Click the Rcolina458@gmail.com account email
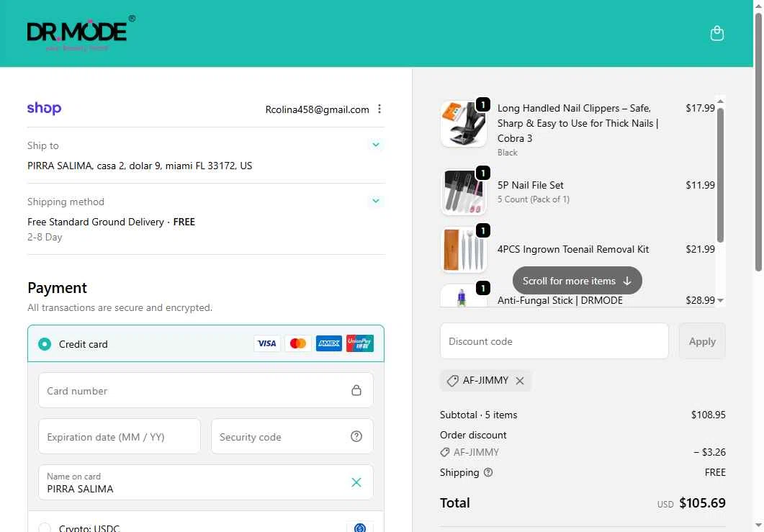The width and height of the screenshot is (764, 532). pos(318,109)
